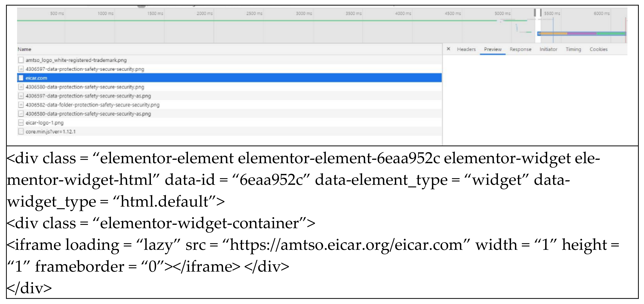The image size is (644, 304).
Task: Sort requests by the Name column header
Action: [25, 49]
